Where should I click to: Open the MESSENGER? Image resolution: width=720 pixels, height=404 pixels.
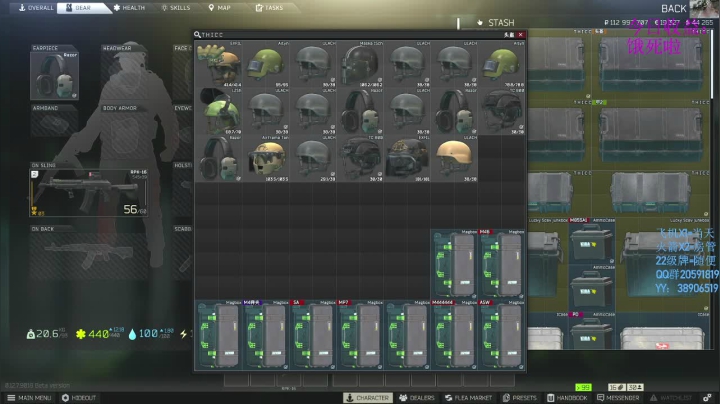coord(618,398)
